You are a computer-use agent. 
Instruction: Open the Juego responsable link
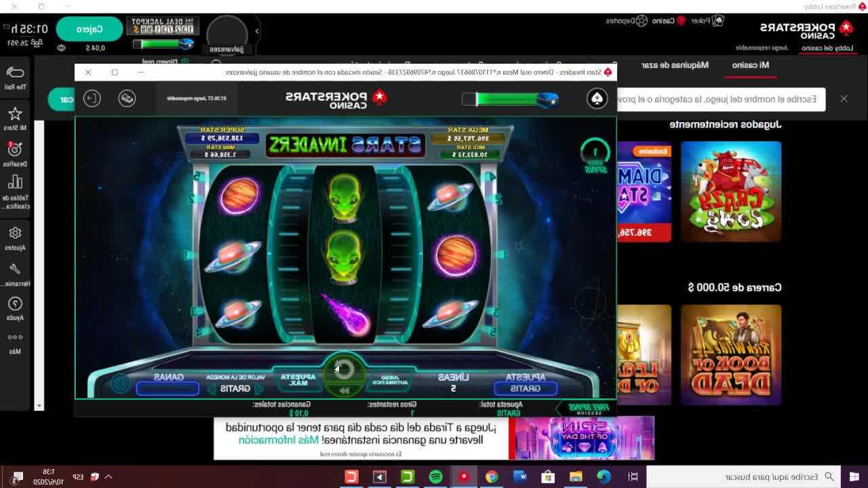(x=762, y=48)
